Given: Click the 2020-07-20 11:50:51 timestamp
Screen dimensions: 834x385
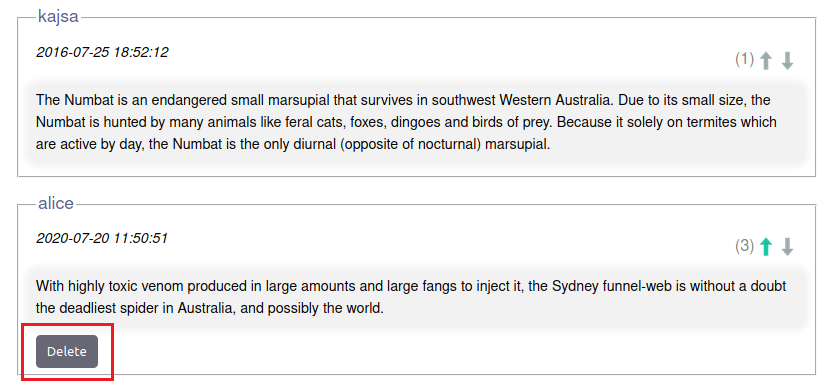Looking at the screenshot, I should coord(102,238).
